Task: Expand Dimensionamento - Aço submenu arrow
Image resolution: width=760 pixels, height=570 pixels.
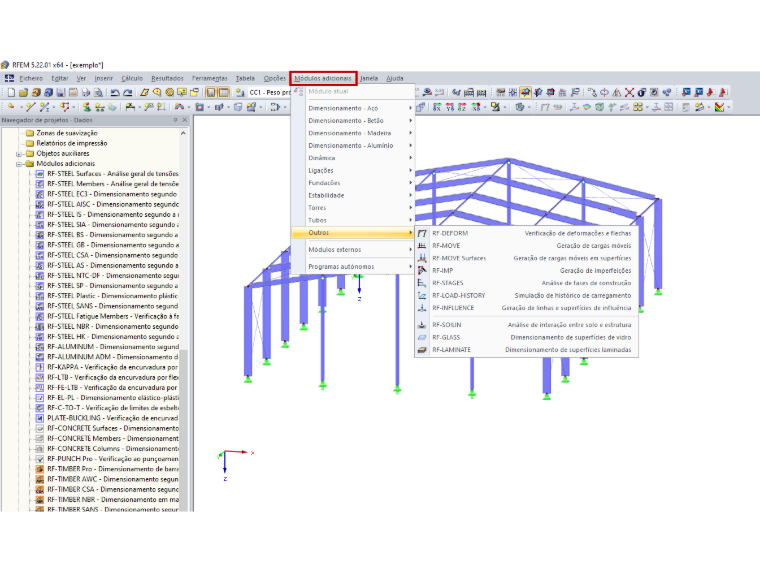Action: point(410,108)
